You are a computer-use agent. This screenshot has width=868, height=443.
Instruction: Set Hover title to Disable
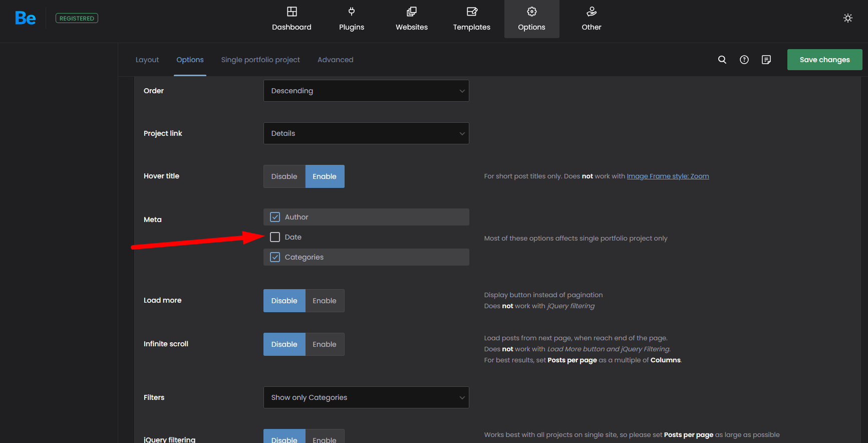pyautogui.click(x=284, y=176)
